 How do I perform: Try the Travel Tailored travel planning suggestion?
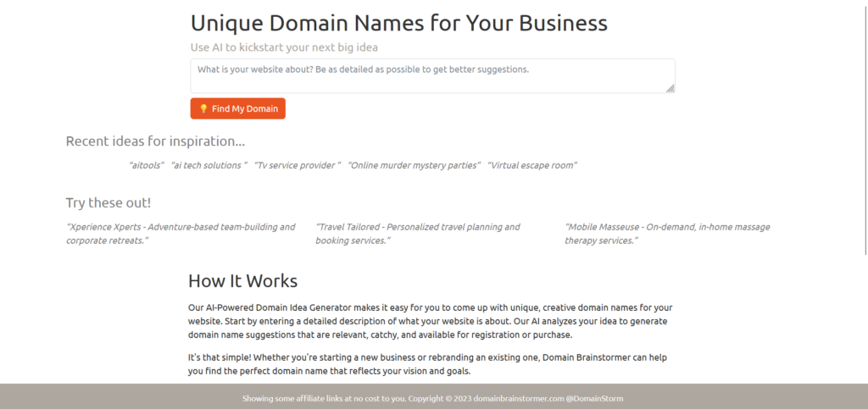pyautogui.click(x=418, y=234)
